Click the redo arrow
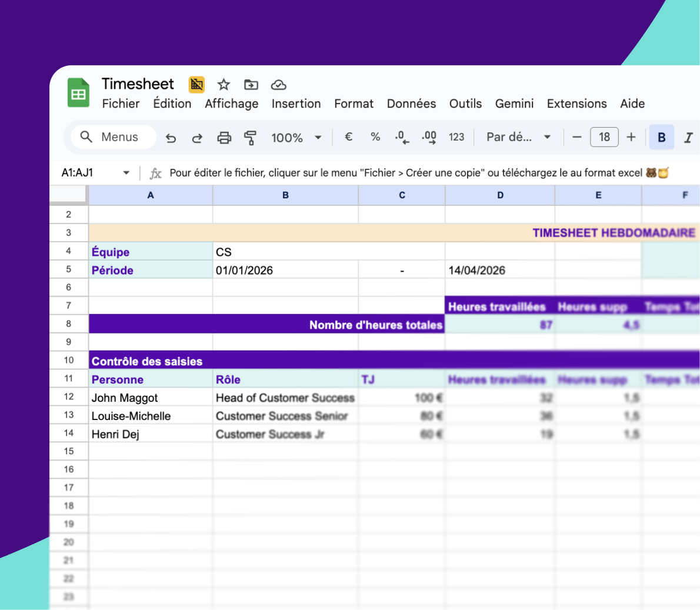This screenshot has width=700, height=610. pos(197,138)
